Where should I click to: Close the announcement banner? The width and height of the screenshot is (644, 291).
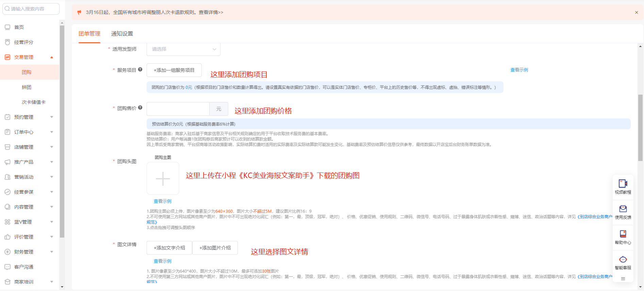(637, 13)
